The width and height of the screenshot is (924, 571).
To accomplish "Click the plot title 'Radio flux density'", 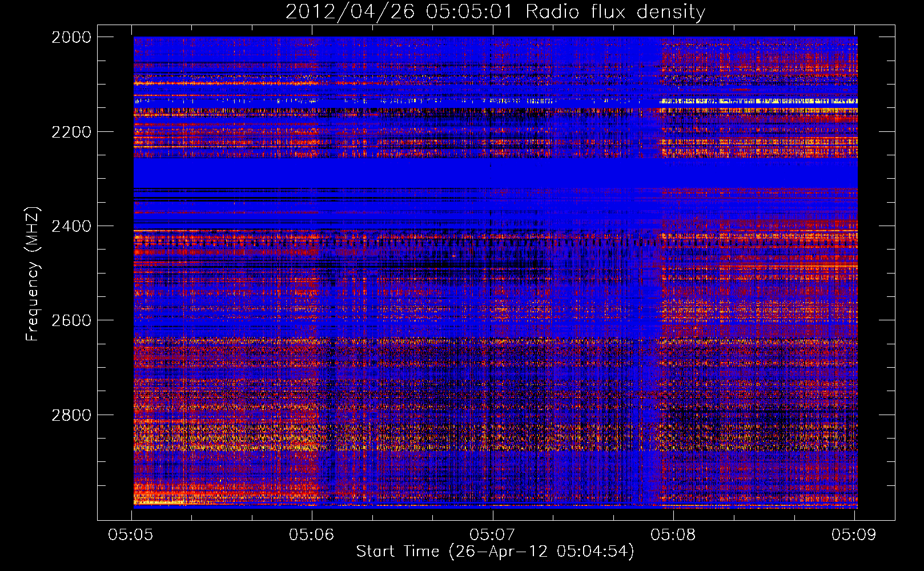I will point(615,11).
